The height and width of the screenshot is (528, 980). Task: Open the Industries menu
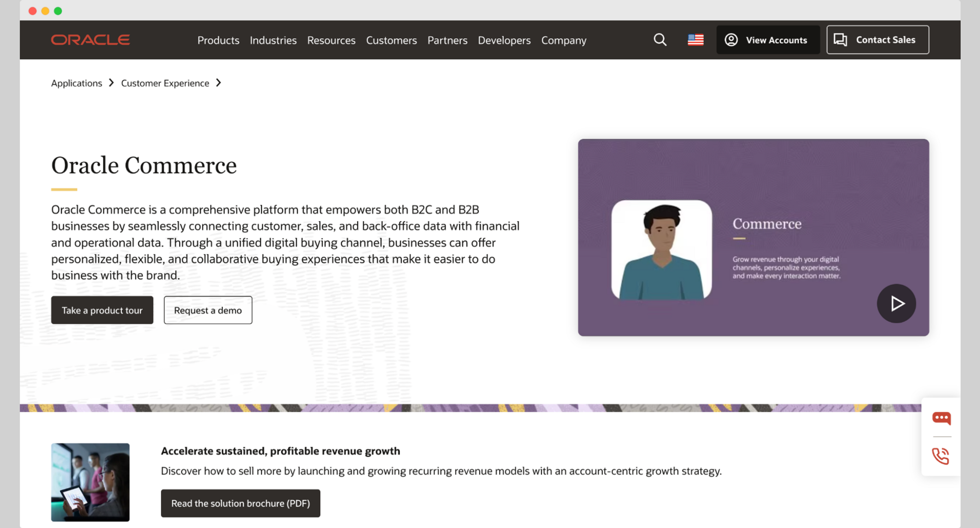tap(273, 40)
